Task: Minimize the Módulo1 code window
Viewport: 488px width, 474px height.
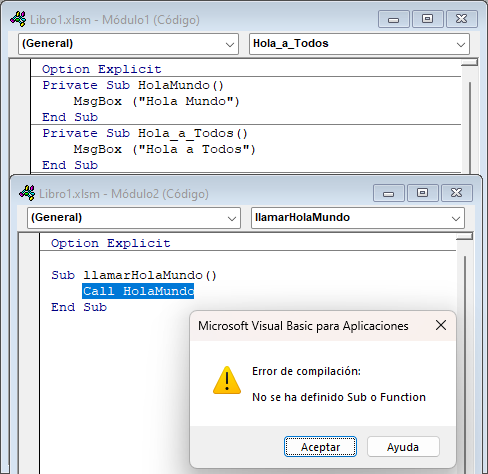Action: point(394,19)
